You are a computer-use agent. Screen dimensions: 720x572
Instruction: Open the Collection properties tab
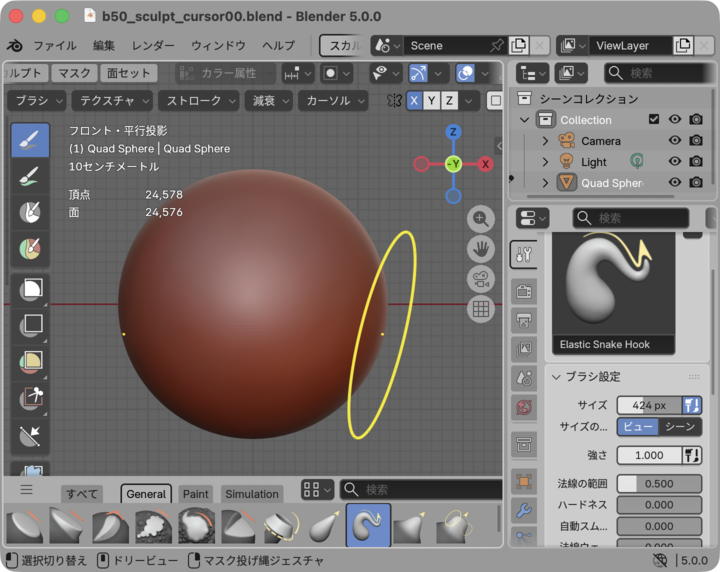pos(524,444)
